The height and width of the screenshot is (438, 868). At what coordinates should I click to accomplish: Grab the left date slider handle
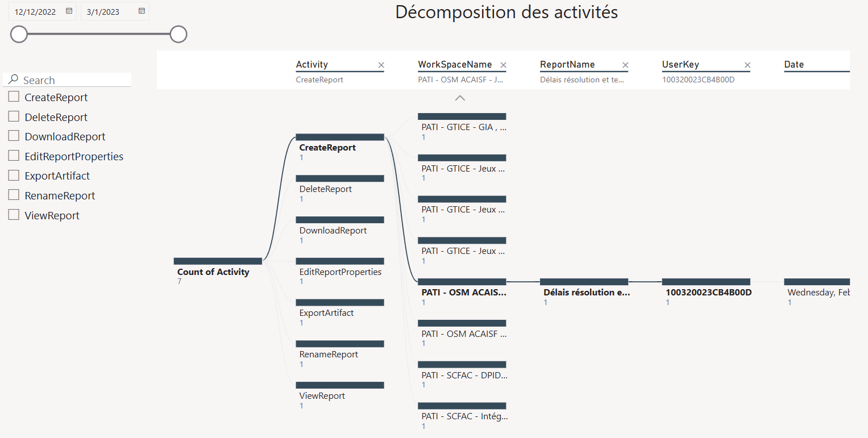click(19, 34)
